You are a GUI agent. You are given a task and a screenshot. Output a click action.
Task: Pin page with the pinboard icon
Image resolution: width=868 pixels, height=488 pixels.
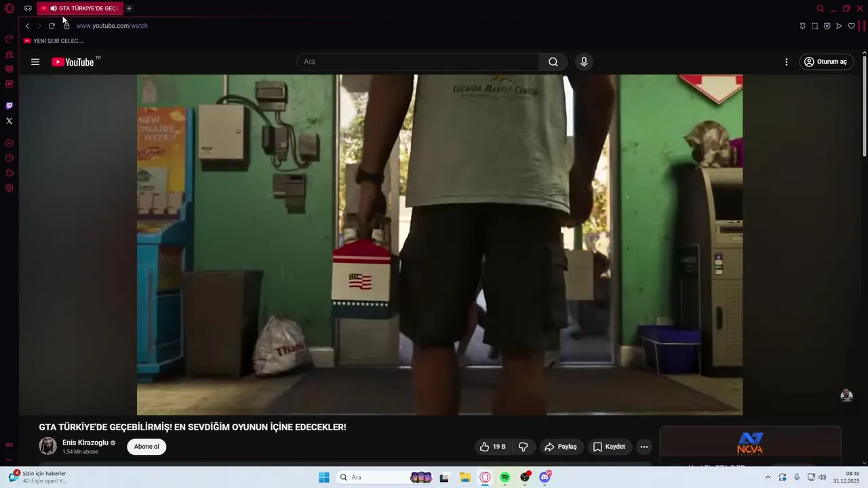(802, 26)
